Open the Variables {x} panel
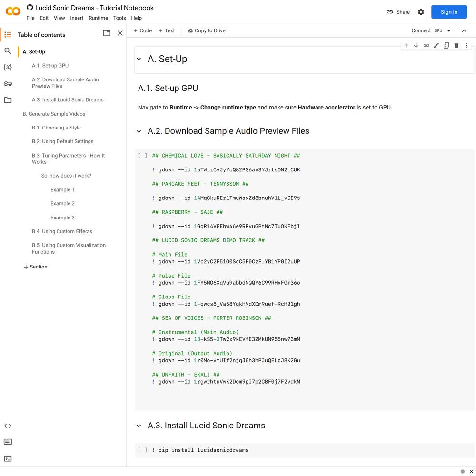Image resolution: width=476 pixels, height=476 pixels. [8, 67]
